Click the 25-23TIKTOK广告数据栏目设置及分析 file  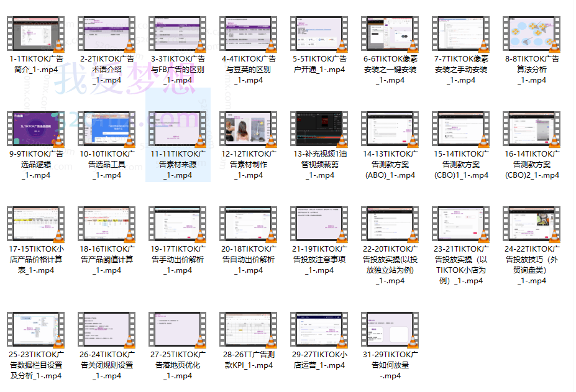coord(36,330)
